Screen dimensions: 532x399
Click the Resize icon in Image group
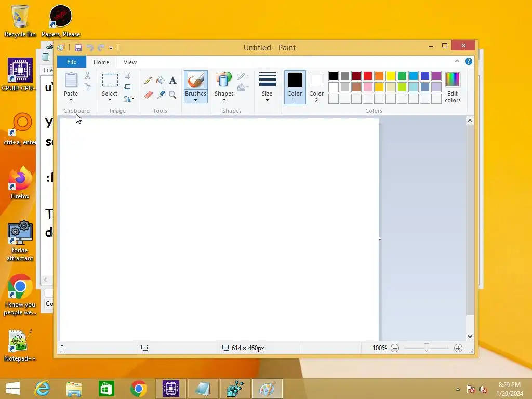(x=127, y=87)
